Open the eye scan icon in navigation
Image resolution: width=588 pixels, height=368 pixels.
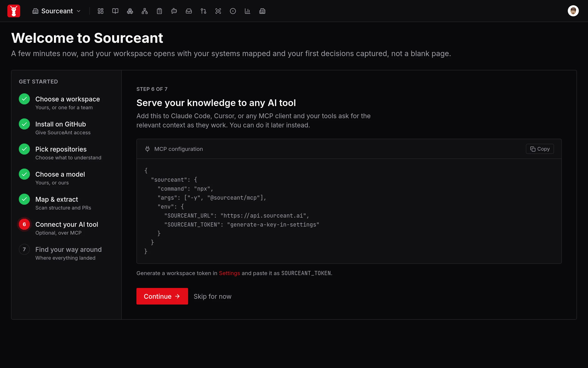(218, 11)
